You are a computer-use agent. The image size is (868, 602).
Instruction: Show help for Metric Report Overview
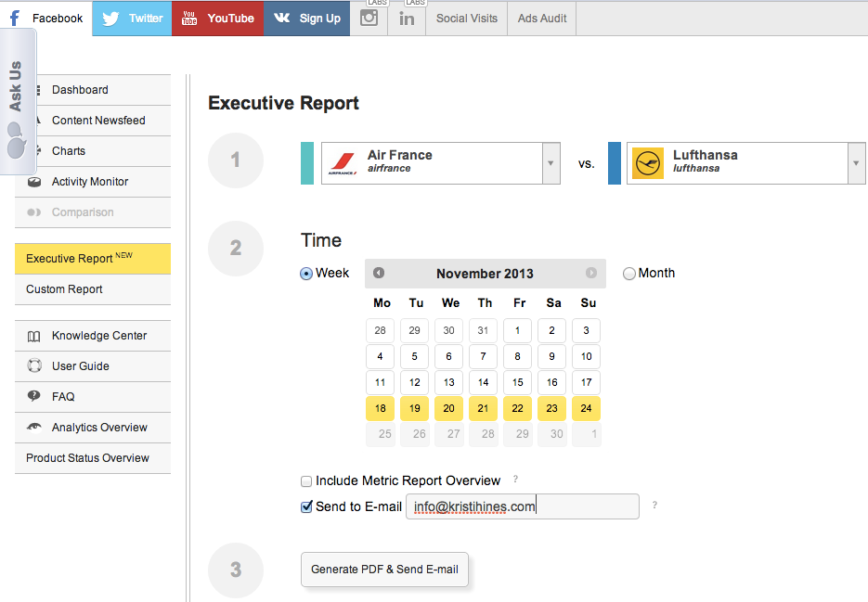tap(515, 480)
